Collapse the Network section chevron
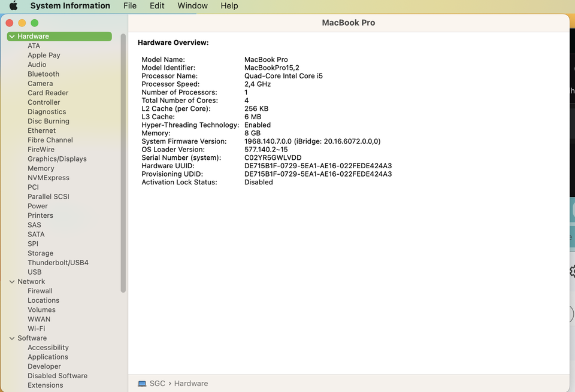The image size is (575, 392). coord(12,282)
